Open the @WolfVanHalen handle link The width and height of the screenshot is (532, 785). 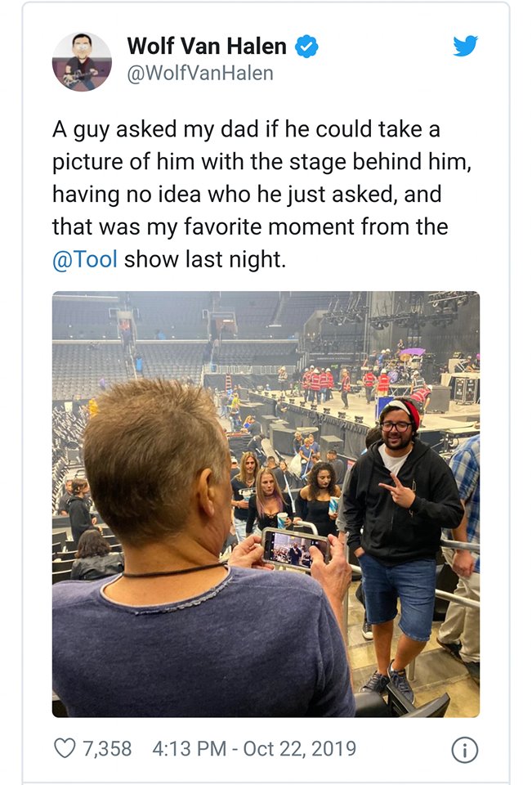pos(200,74)
